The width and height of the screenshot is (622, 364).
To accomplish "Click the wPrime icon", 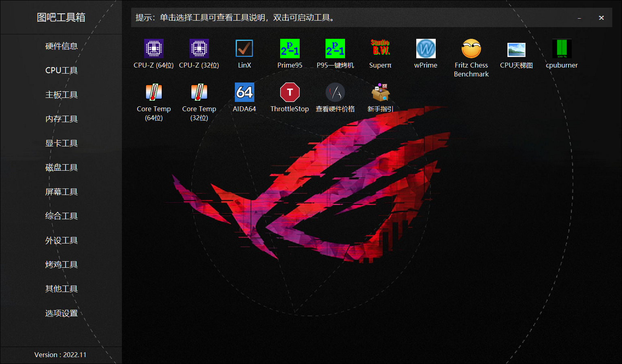I will click(x=426, y=49).
